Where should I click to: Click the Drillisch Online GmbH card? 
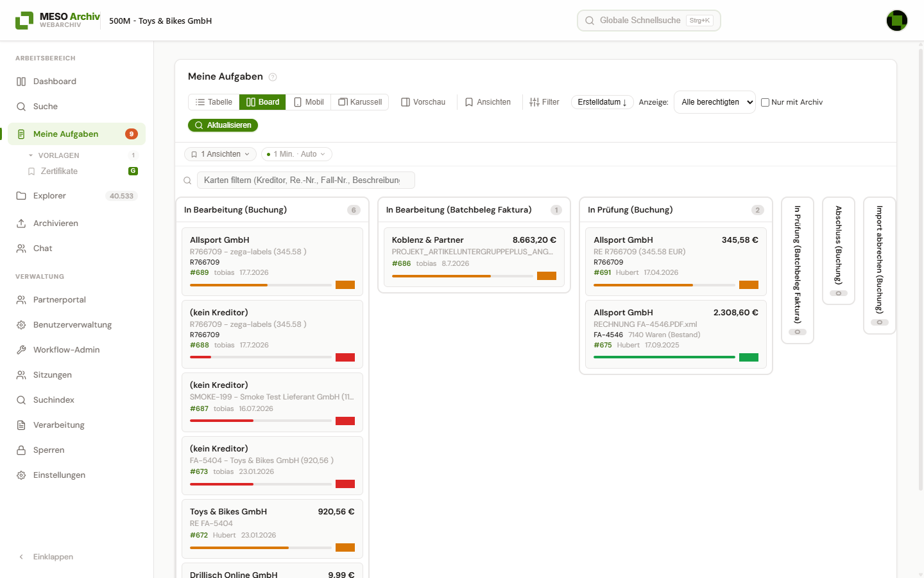click(272, 571)
